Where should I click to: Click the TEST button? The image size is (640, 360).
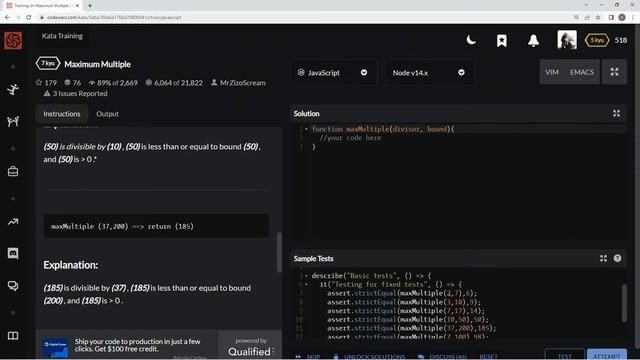click(x=564, y=355)
